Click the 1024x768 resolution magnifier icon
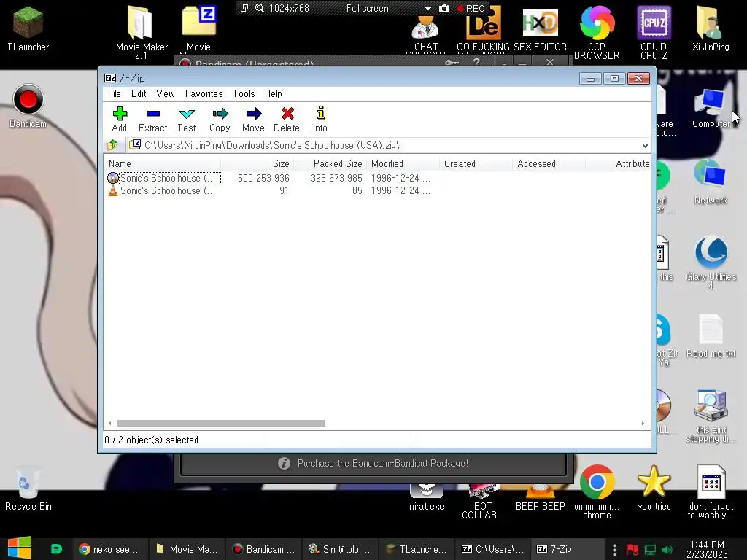This screenshot has height=560, width=747. [x=260, y=9]
